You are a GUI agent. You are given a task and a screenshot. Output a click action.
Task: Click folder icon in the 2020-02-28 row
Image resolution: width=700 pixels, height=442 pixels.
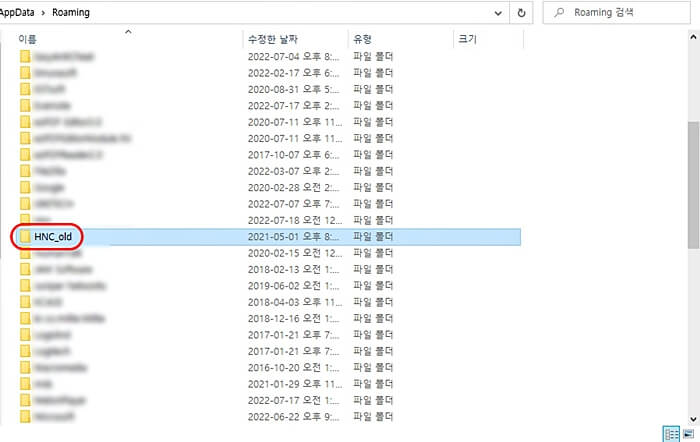[x=25, y=188]
